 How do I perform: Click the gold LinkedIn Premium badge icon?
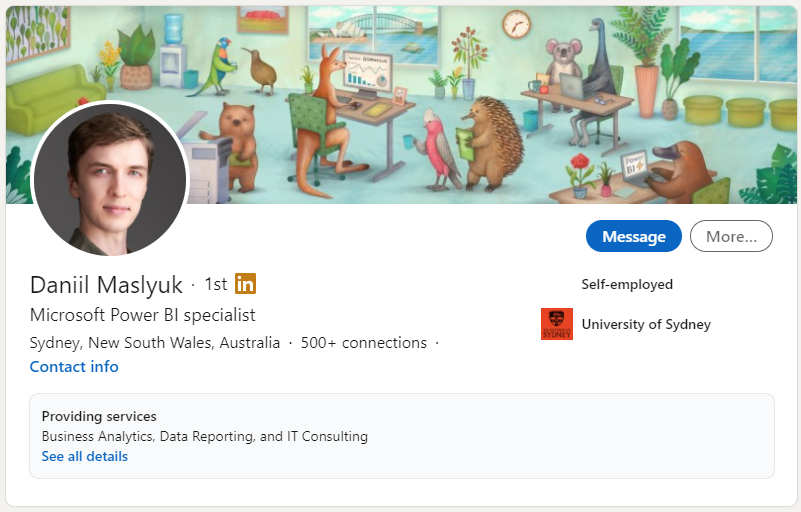245,284
